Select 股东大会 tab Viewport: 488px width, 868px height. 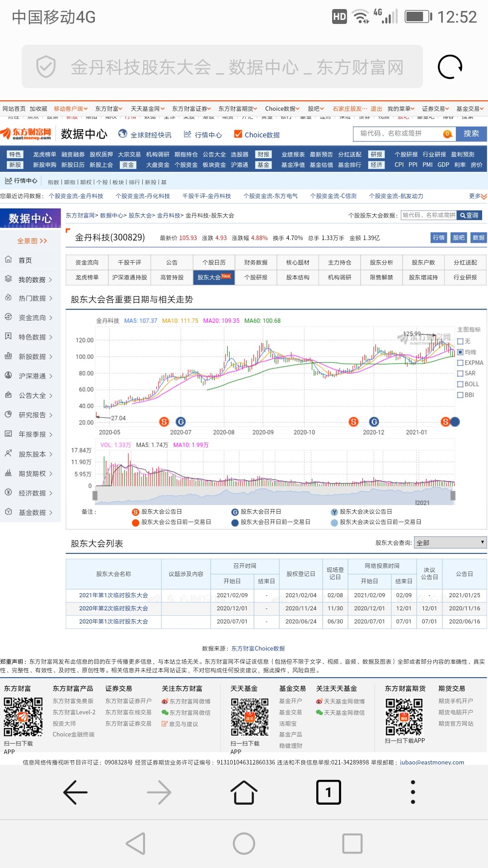214,277
